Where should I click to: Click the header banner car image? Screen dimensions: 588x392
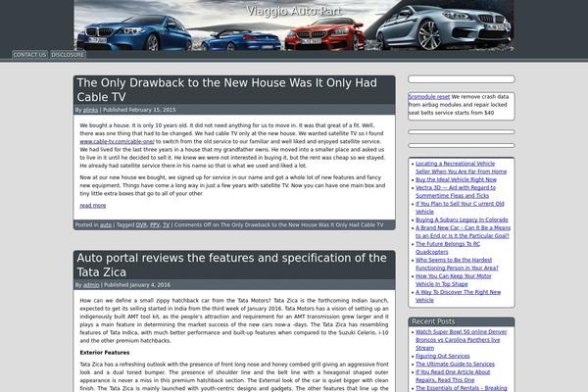(x=294, y=25)
